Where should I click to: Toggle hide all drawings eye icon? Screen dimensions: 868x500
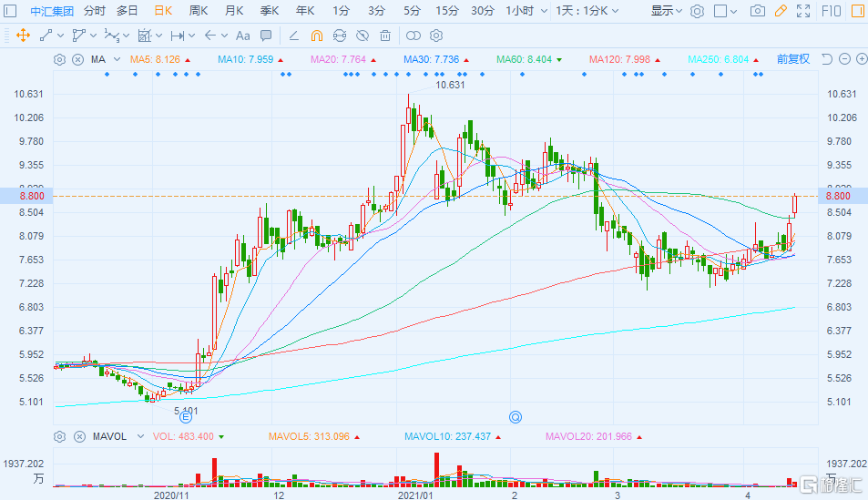pos(363,36)
